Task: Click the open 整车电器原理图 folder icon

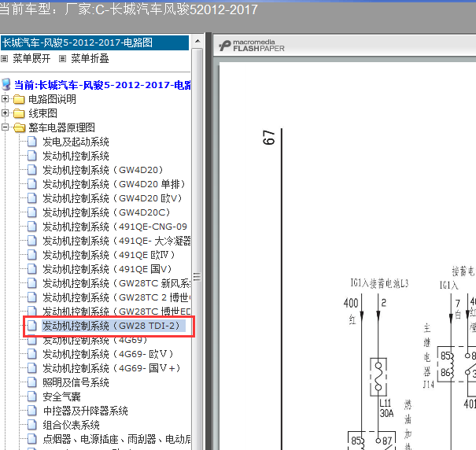Action: (20, 127)
